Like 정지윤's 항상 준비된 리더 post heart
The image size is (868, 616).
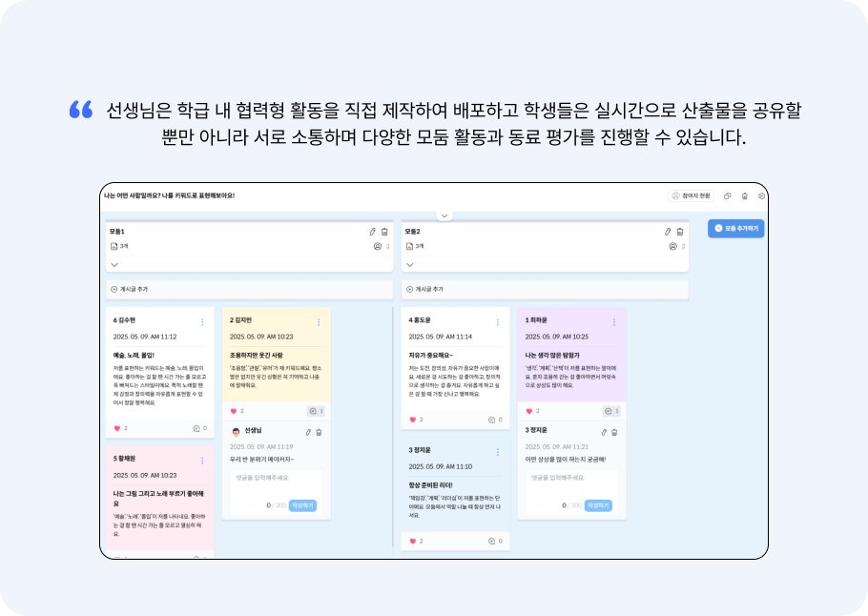(412, 542)
